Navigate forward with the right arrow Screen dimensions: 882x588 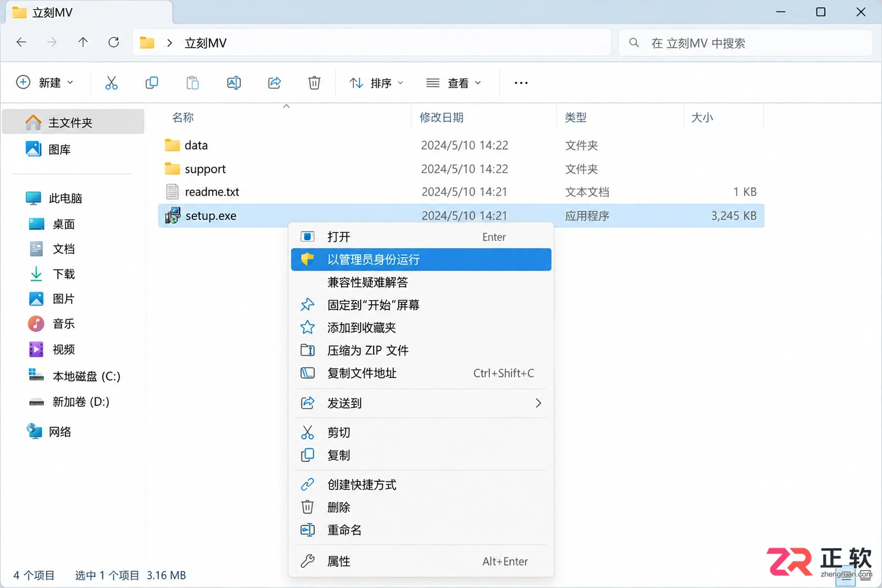click(52, 42)
